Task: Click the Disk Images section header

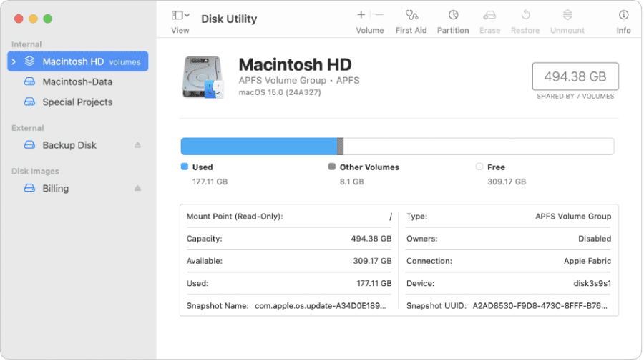Action: click(x=35, y=172)
